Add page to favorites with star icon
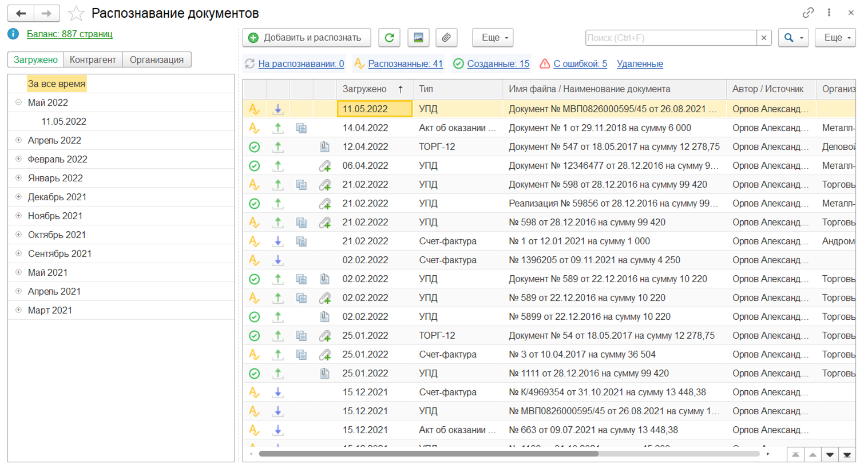This screenshot has height=468, width=868. [x=76, y=13]
